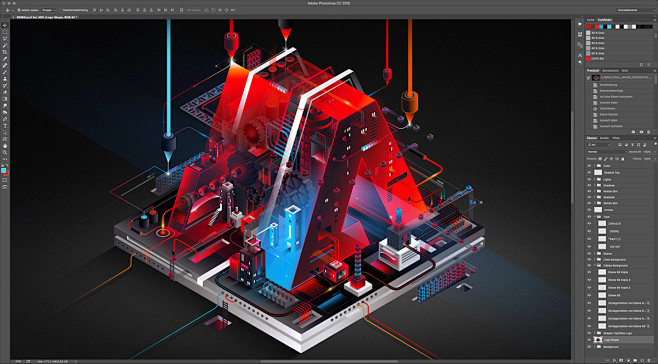Select the Gradient tool
Viewport: 658px width, 364px height.
[x=5, y=99]
